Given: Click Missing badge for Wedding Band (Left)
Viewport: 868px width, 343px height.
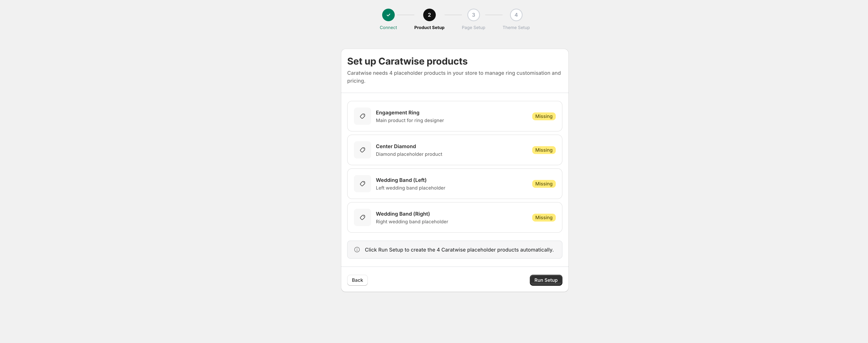Looking at the screenshot, I should tap(544, 184).
